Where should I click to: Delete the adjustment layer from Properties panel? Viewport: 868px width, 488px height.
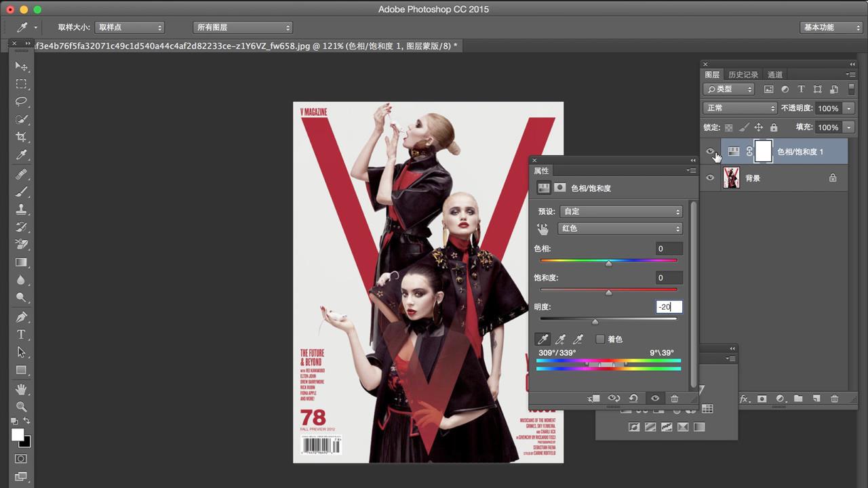[x=674, y=399]
